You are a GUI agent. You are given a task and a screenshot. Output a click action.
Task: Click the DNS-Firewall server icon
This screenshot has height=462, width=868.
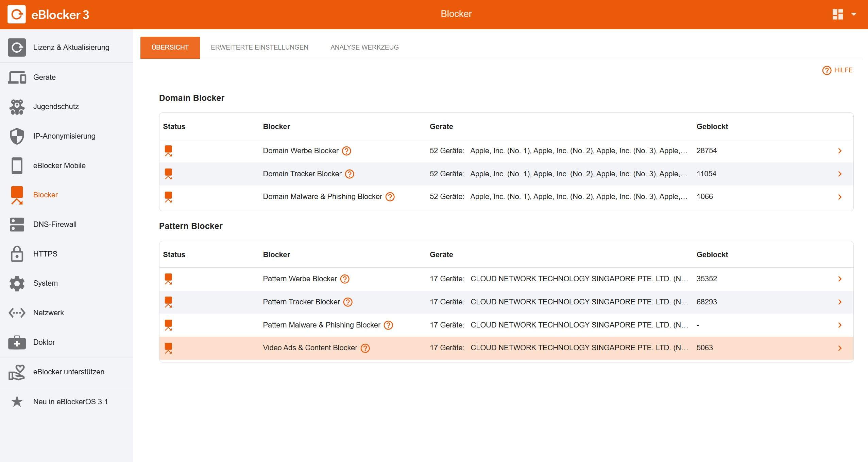(17, 225)
